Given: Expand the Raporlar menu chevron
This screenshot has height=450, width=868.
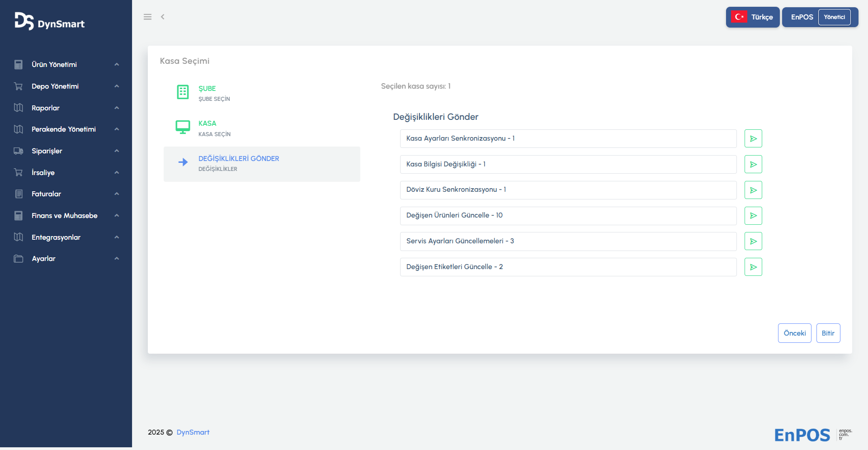Looking at the screenshot, I should [117, 108].
